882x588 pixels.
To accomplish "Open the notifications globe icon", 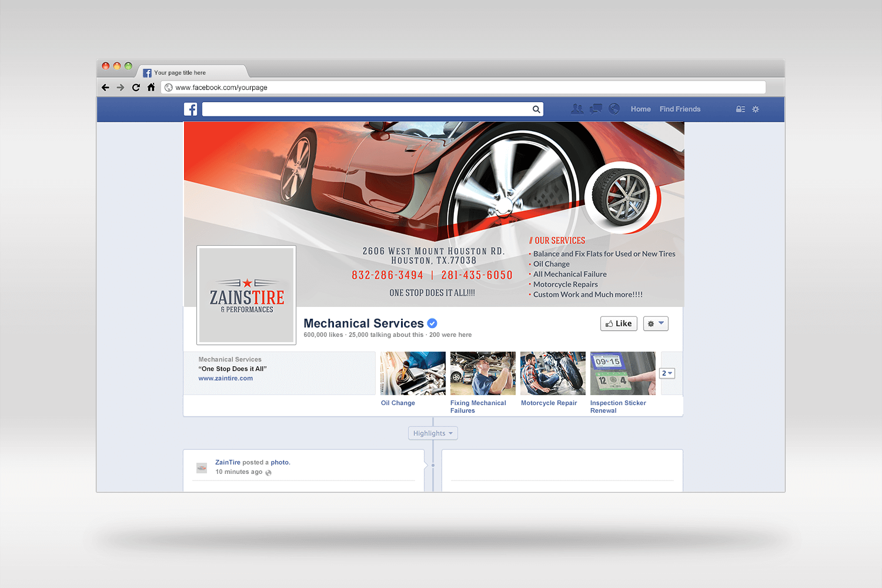I will pyautogui.click(x=614, y=109).
